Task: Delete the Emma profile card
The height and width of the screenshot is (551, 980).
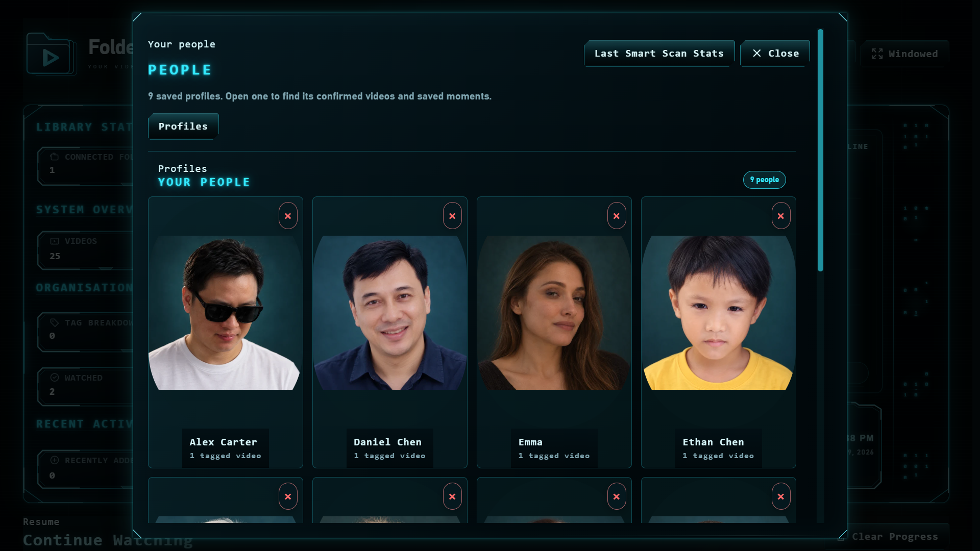Action: [617, 216]
